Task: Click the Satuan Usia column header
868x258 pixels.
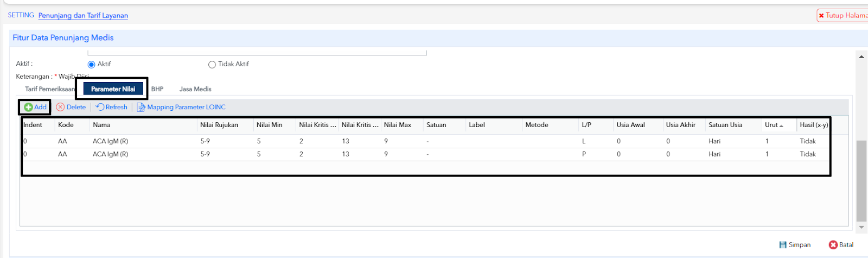Action: click(x=725, y=125)
